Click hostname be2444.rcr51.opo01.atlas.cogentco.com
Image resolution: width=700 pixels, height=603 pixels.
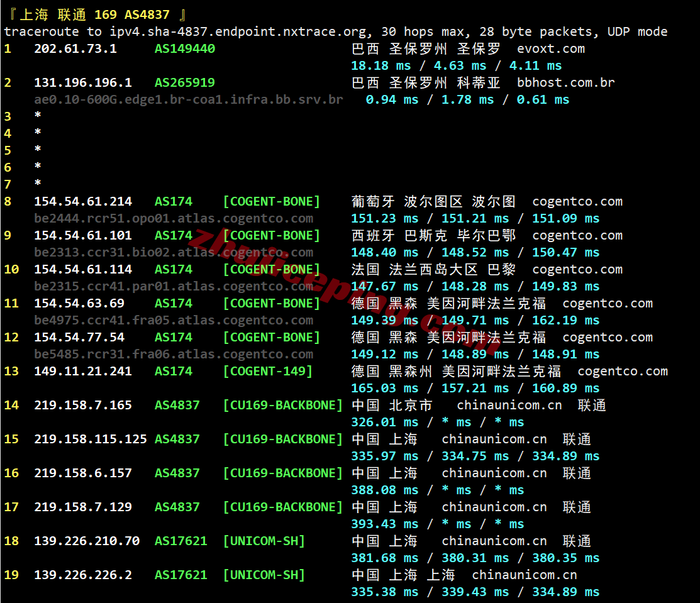tap(174, 218)
